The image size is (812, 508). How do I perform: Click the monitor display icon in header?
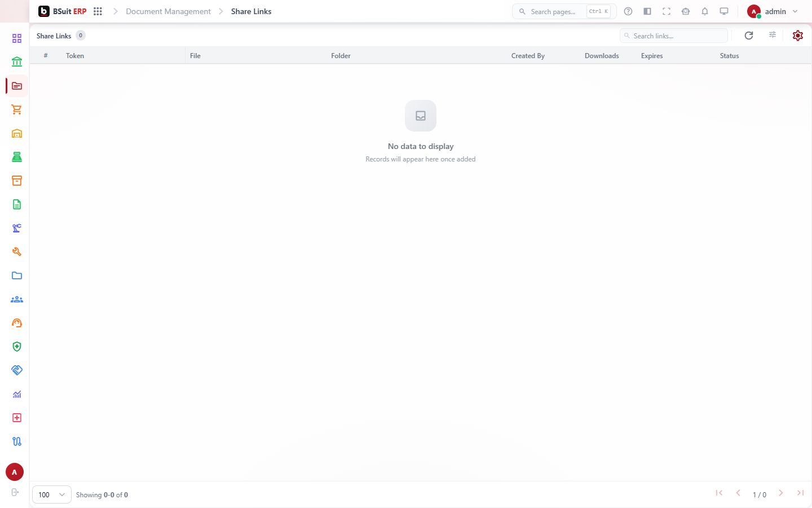pos(724,11)
